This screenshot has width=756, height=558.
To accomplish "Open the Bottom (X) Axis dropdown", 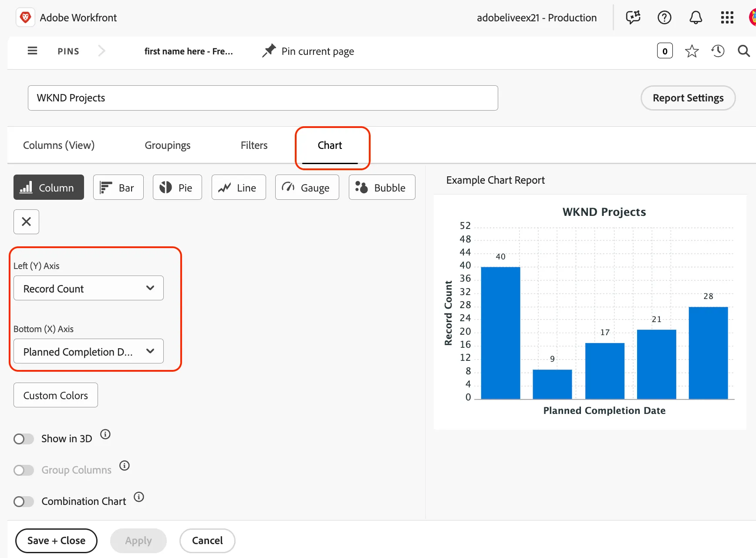I will tap(88, 351).
